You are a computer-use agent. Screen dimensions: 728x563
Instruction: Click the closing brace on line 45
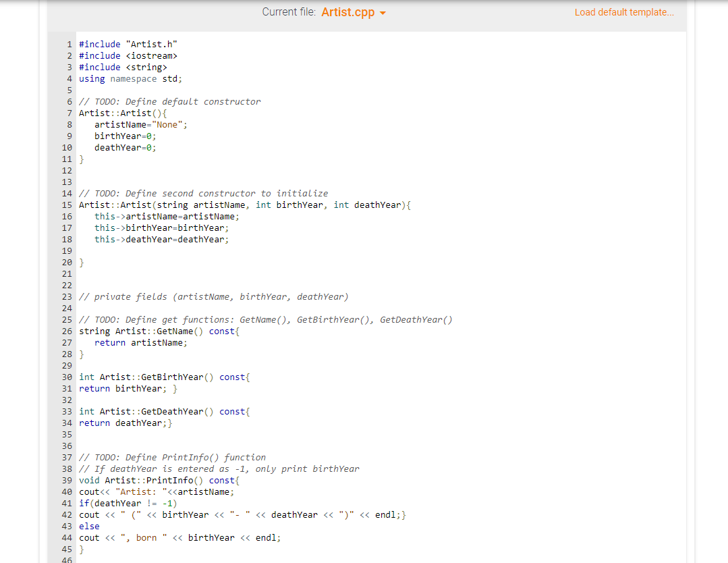(x=82, y=549)
